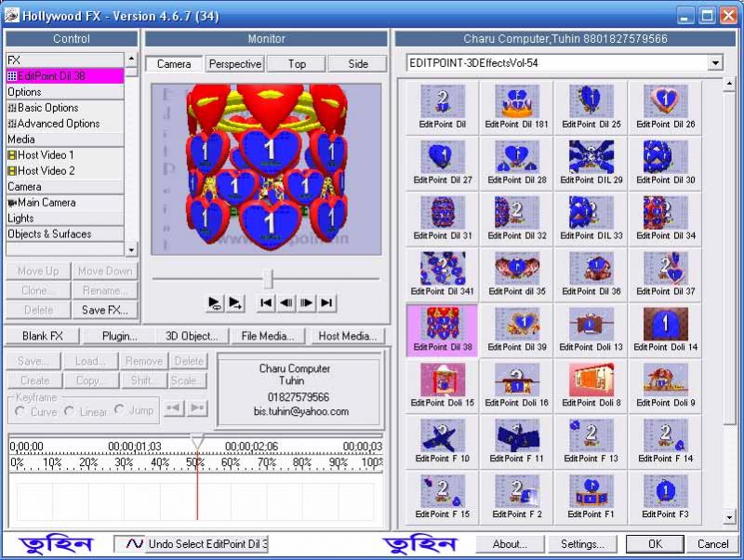Click the timeline playhead marker at 50%
Screen dimensions: 744x560
click(197, 441)
